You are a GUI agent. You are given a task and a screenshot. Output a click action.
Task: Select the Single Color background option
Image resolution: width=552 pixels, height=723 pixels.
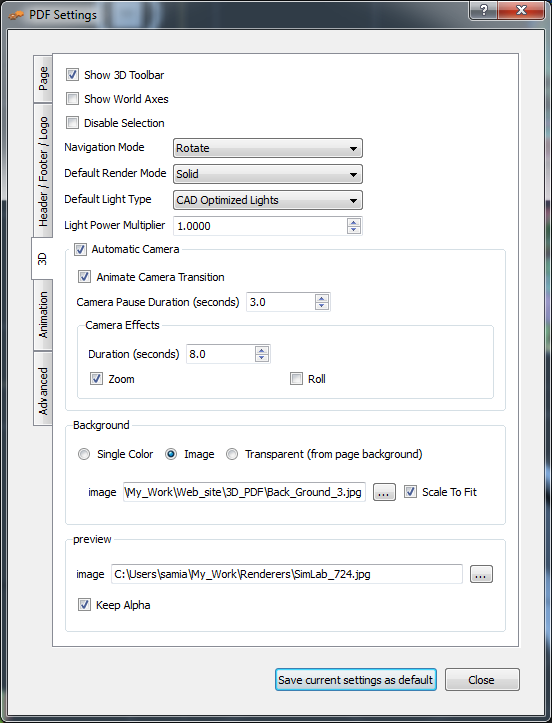(84, 454)
